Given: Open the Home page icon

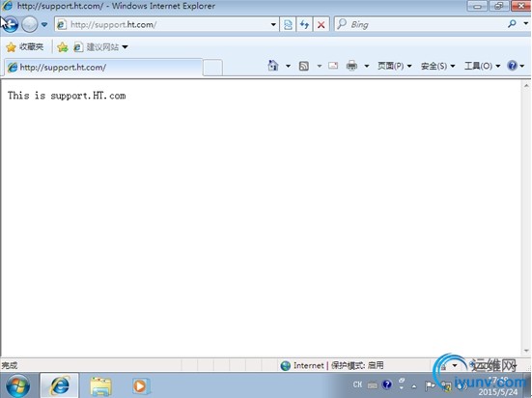Looking at the screenshot, I should click(x=273, y=65).
